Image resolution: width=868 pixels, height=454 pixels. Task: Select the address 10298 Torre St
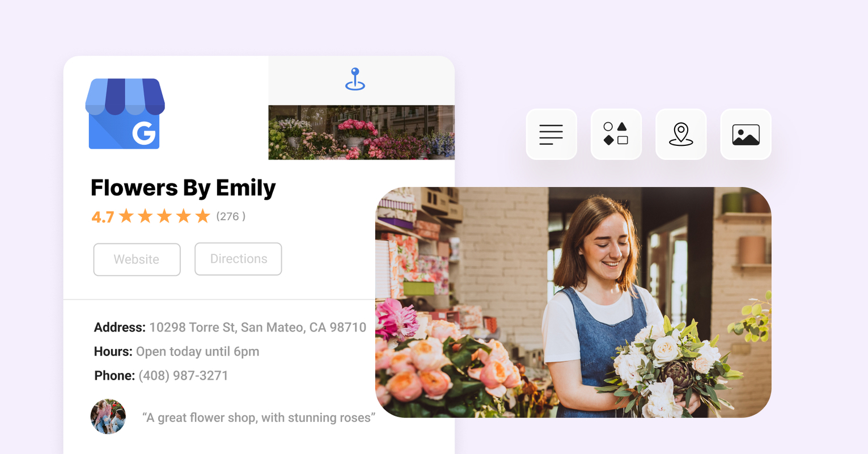tap(256, 327)
